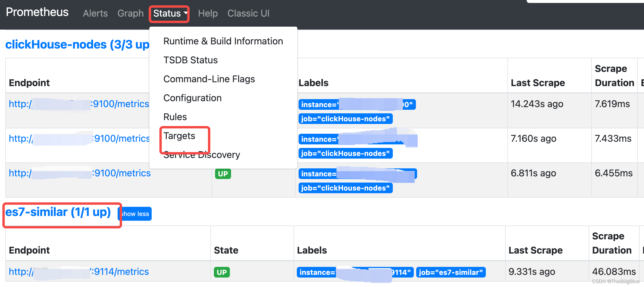644x287 pixels.
Task: Click UP badge in third clickHouse row
Action: (223, 174)
